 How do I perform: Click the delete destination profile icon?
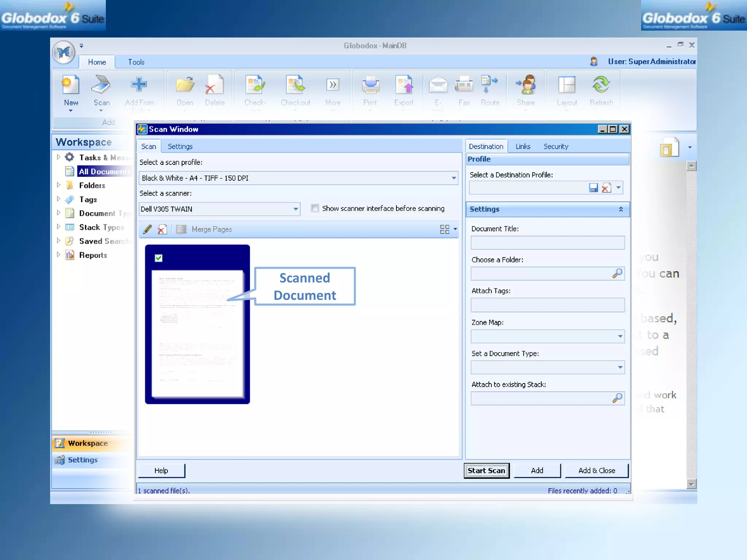click(606, 188)
